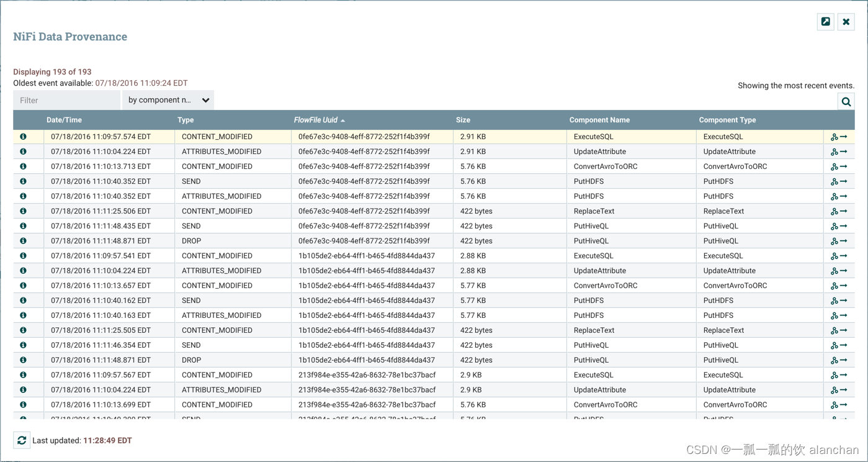Select the 11:11:48.435 EDT SEND row
The height and width of the screenshot is (462, 868).
pyautogui.click(x=434, y=226)
